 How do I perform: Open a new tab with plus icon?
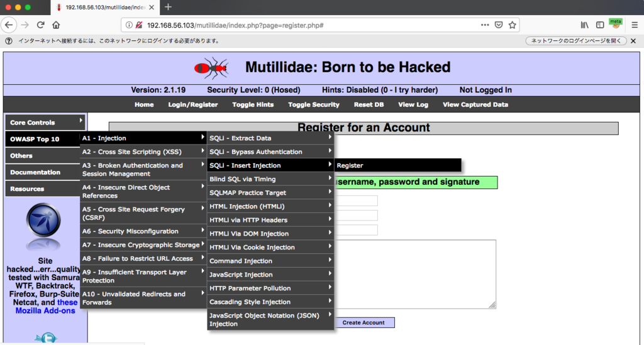point(168,7)
